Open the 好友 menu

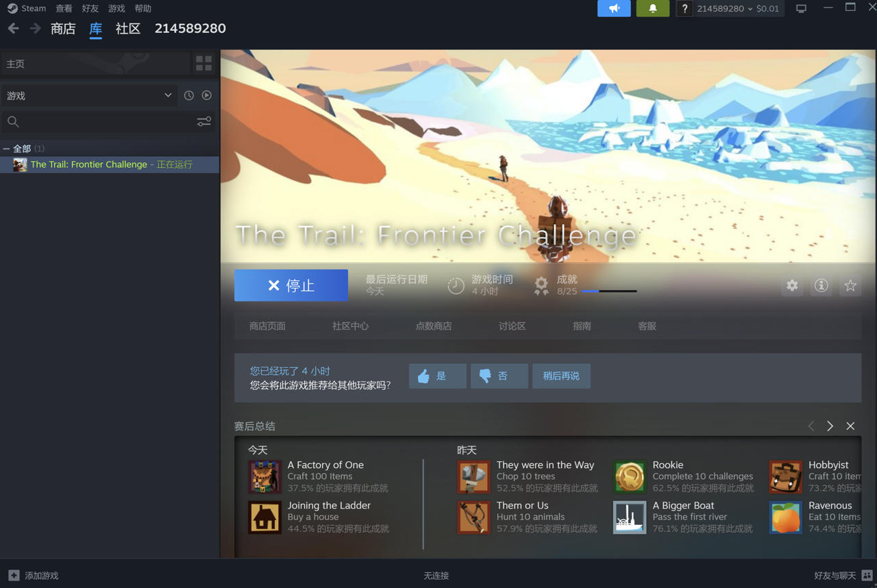pos(90,8)
